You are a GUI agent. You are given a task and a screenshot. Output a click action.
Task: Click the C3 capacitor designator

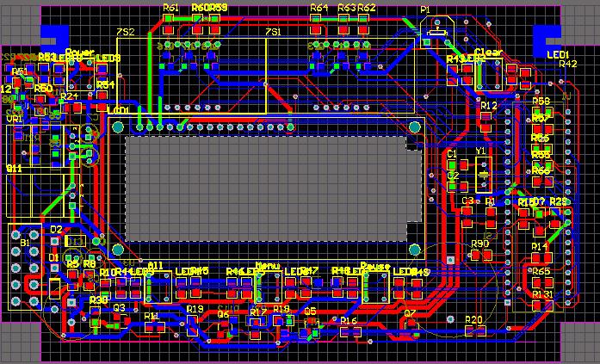(467, 201)
